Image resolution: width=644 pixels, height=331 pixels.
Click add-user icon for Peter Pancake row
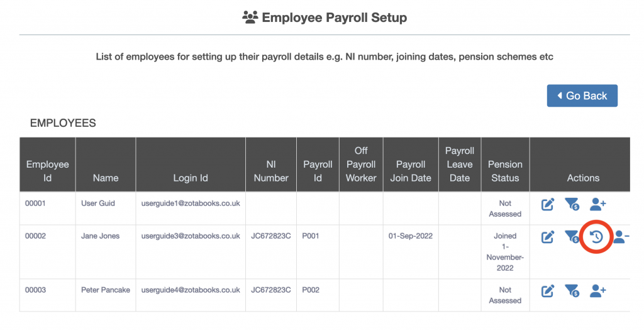(x=597, y=291)
